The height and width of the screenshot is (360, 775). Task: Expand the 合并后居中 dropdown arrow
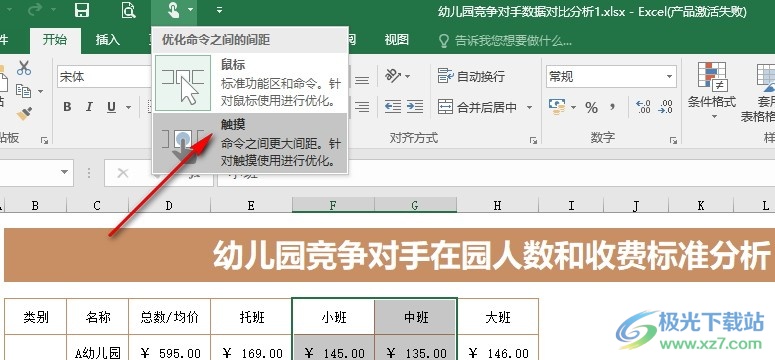click(x=529, y=107)
